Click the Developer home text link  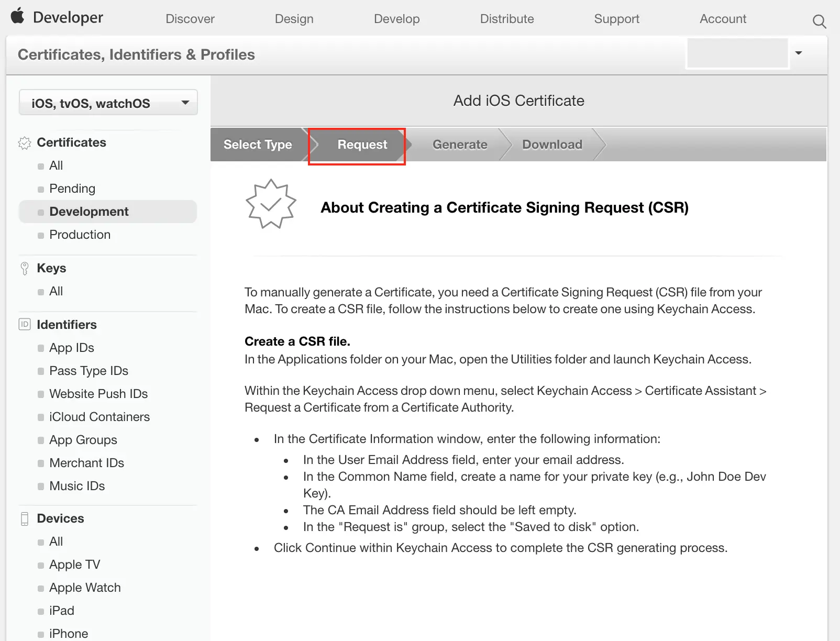pyautogui.click(x=68, y=17)
